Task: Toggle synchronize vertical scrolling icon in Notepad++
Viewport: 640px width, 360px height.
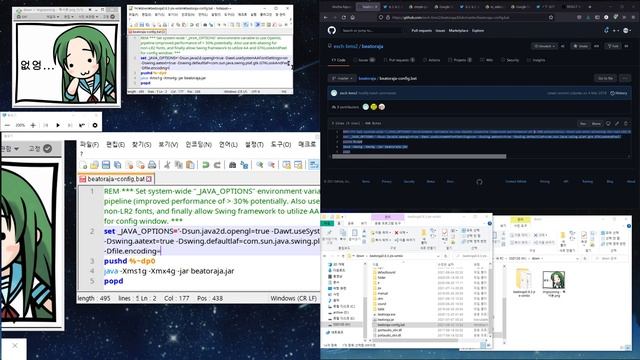Action: tap(287, 165)
